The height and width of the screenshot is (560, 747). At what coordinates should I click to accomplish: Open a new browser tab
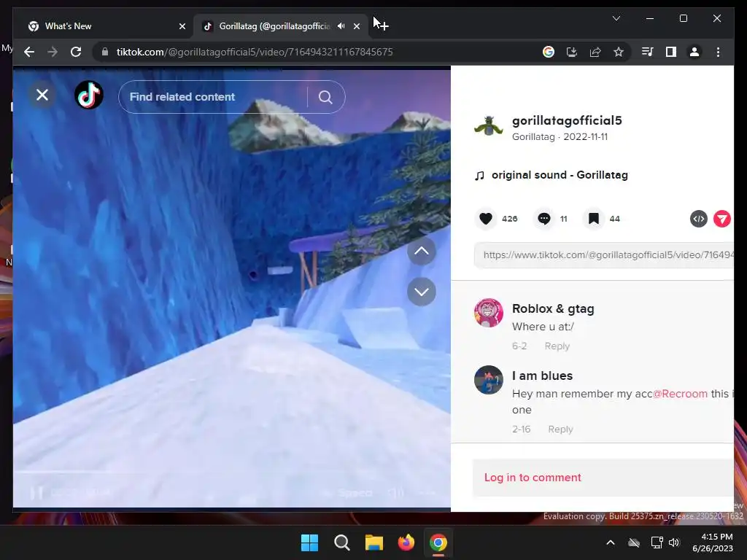click(x=384, y=26)
